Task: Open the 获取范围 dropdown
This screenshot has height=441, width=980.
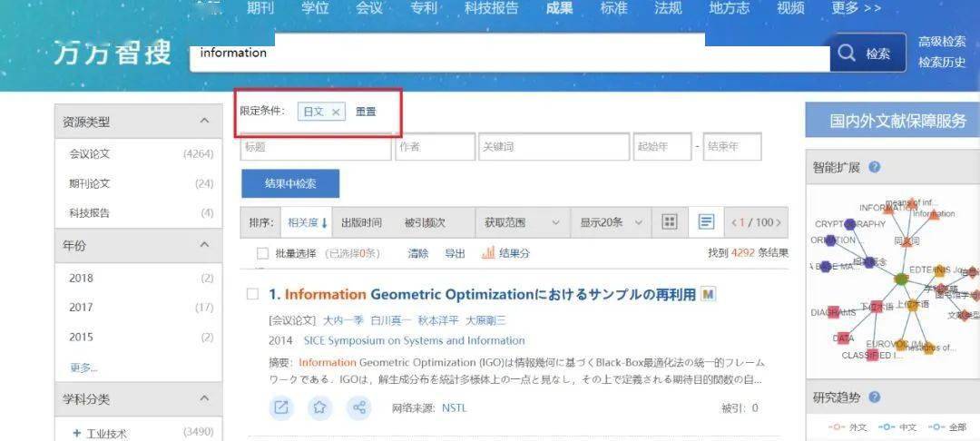Action: point(522,222)
